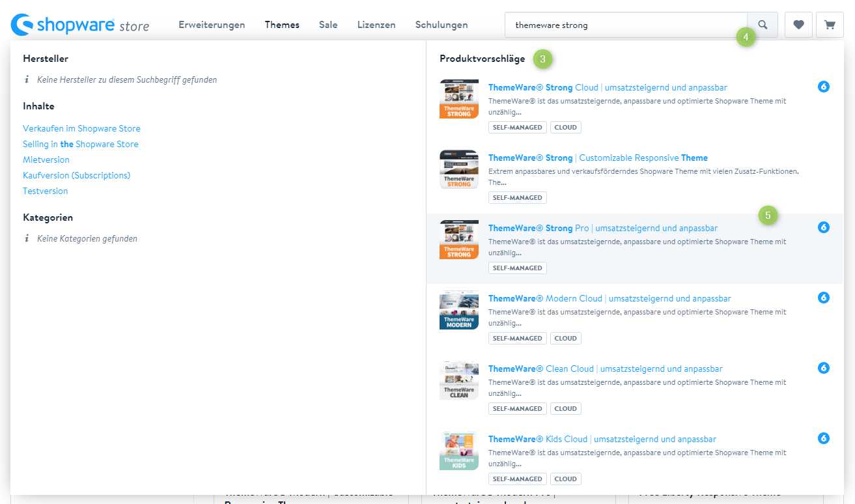The height and width of the screenshot is (504, 855).
Task: Click SELF-MANAGED tag on ThemeWare Strong Pro
Action: pyautogui.click(x=518, y=268)
